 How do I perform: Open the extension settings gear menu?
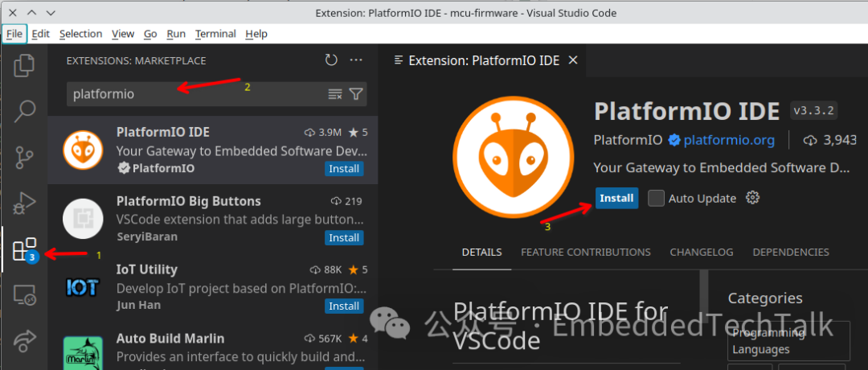[x=752, y=198]
